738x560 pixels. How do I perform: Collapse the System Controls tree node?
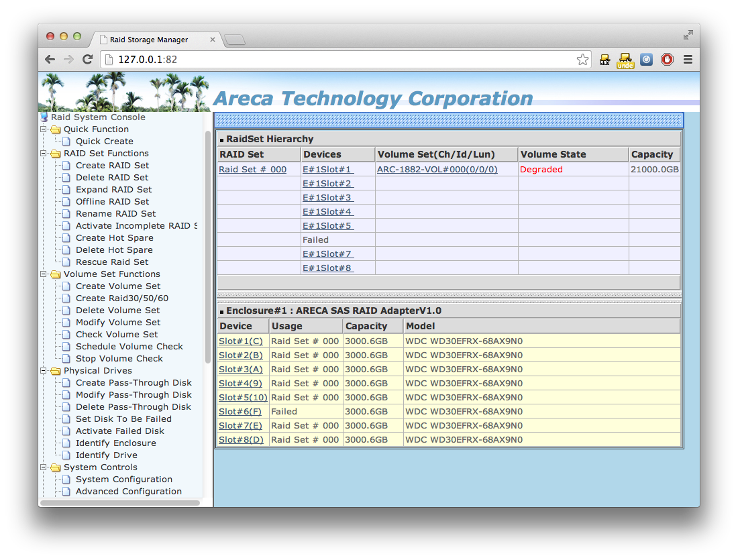click(44, 467)
